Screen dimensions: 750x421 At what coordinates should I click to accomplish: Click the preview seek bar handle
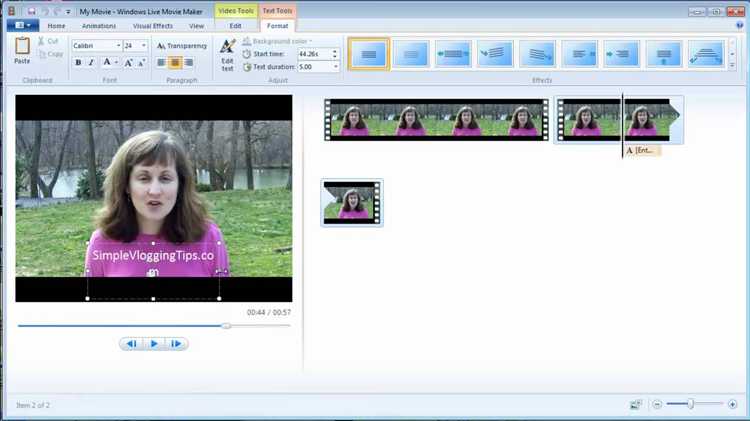coord(226,326)
